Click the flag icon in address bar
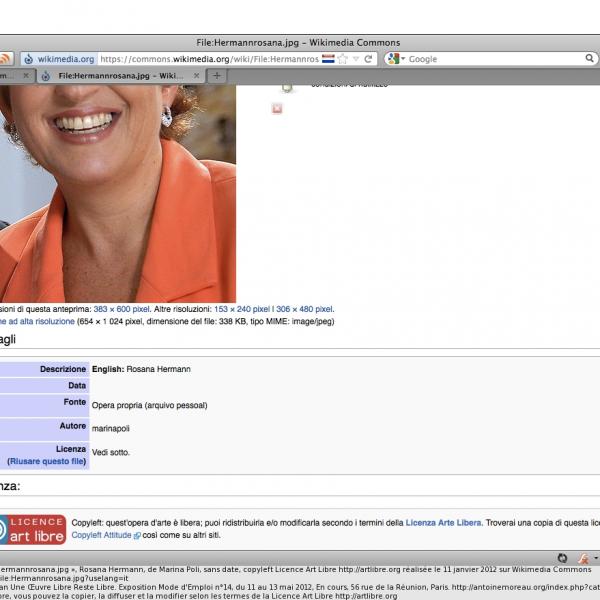The image size is (600, 600). pos(328,59)
